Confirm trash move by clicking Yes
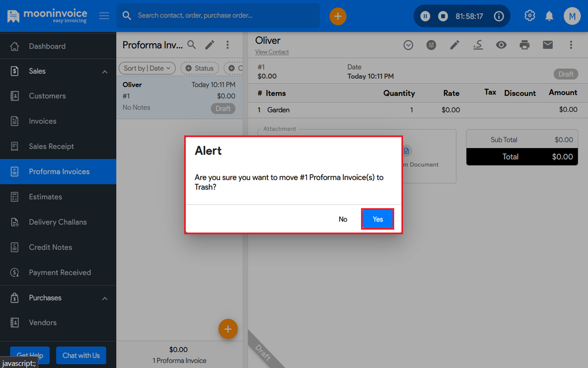Viewport: 588px width, 368px height. pos(377,219)
